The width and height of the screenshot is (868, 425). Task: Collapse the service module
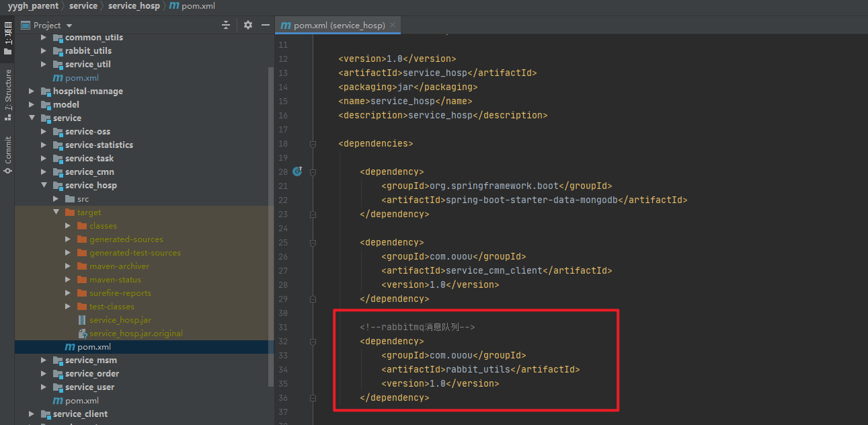click(x=32, y=118)
